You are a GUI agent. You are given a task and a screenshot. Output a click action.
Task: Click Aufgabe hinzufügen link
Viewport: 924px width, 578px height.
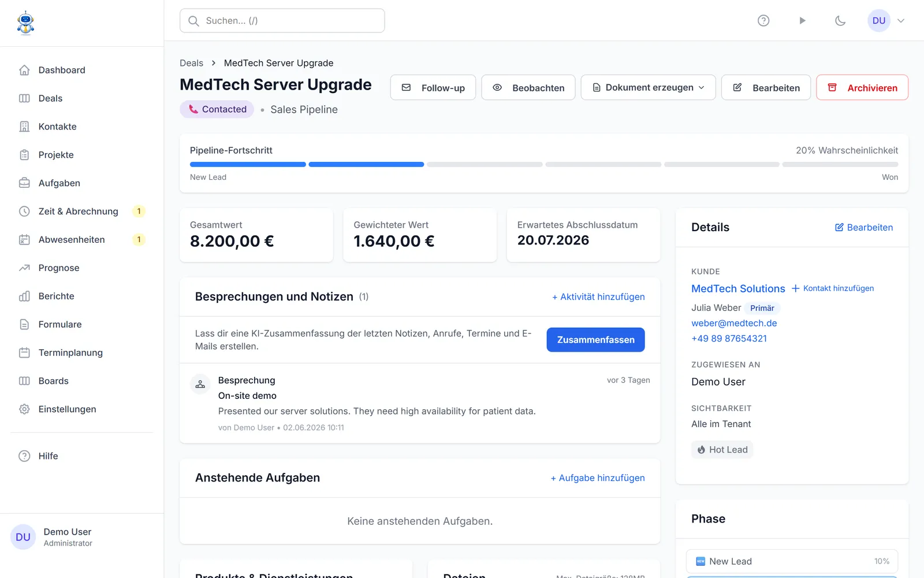598,478
